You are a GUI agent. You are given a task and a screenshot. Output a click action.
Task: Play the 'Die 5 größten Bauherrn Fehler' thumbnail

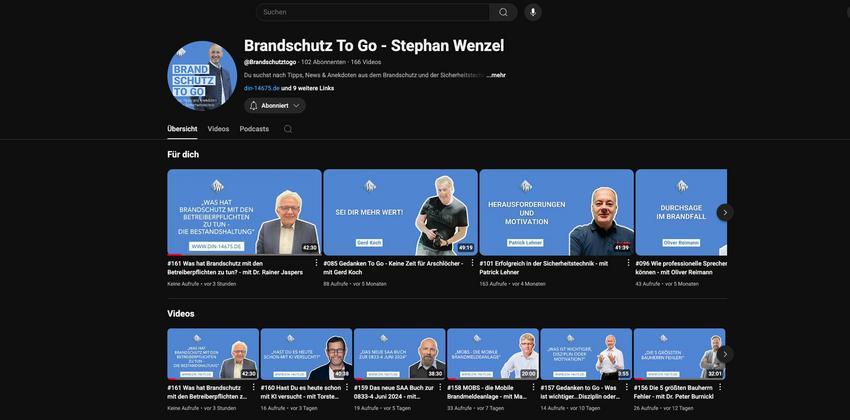coord(679,354)
